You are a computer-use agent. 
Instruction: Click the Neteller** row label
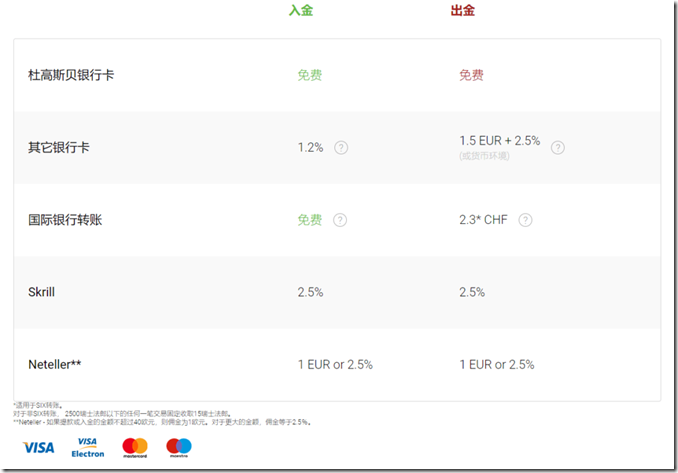[54, 365]
